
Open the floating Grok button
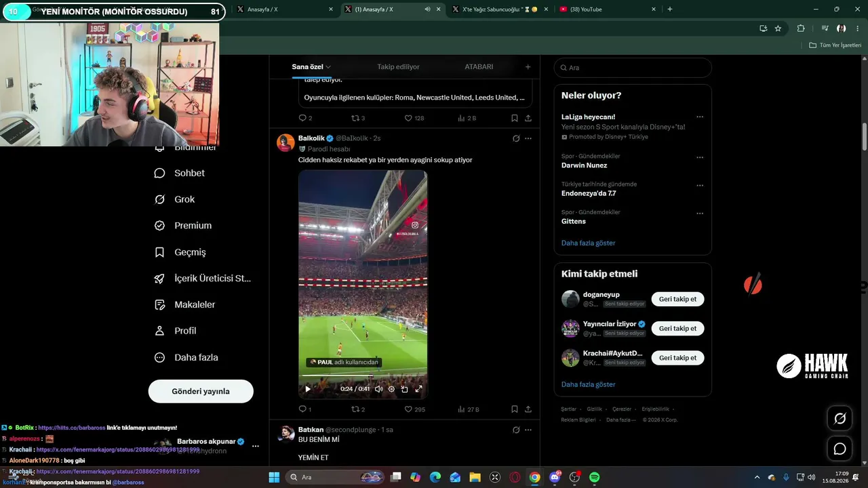coord(840,419)
